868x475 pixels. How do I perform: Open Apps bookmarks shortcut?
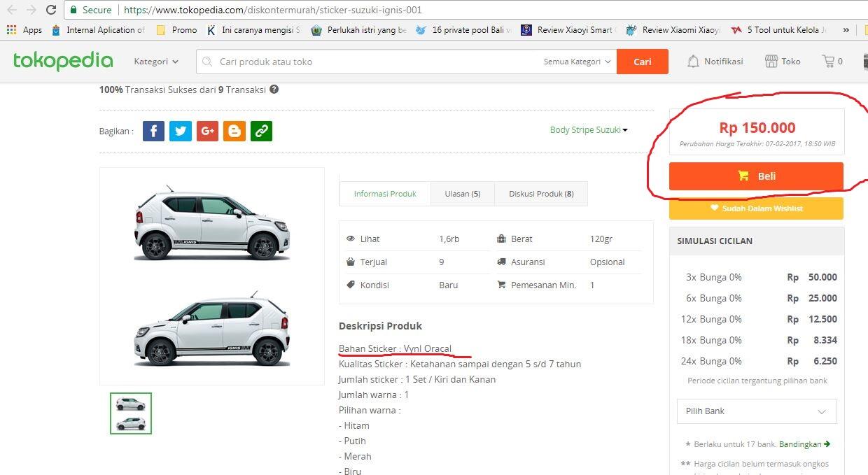pos(24,30)
